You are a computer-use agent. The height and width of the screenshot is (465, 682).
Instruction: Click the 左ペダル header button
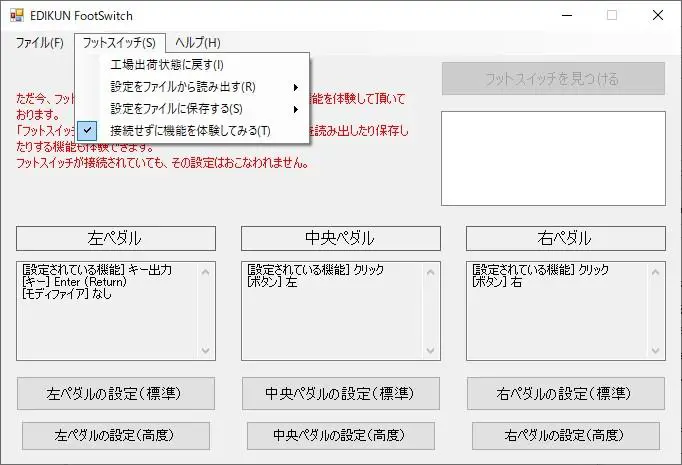(116, 238)
